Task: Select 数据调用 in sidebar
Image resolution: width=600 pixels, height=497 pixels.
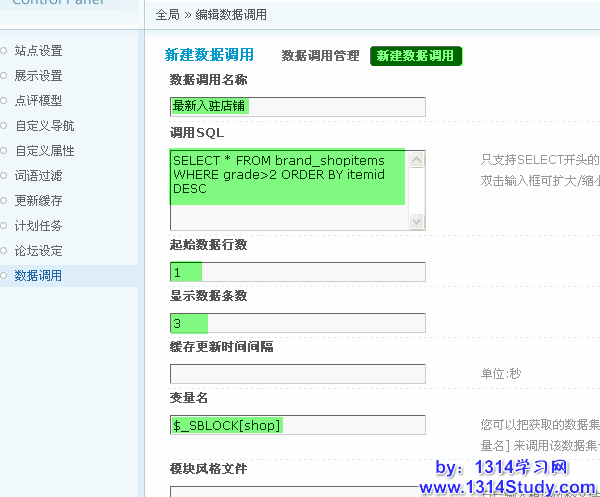Action: click(38, 275)
